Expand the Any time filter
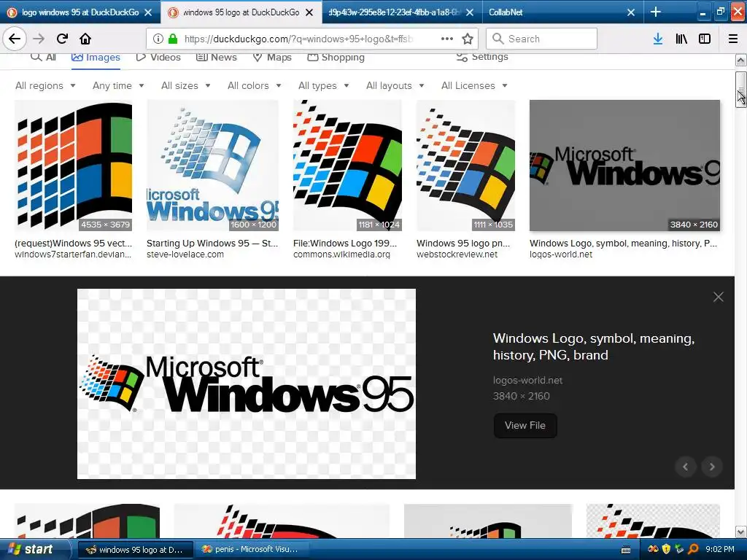Image resolution: width=747 pixels, height=560 pixels. coord(118,86)
